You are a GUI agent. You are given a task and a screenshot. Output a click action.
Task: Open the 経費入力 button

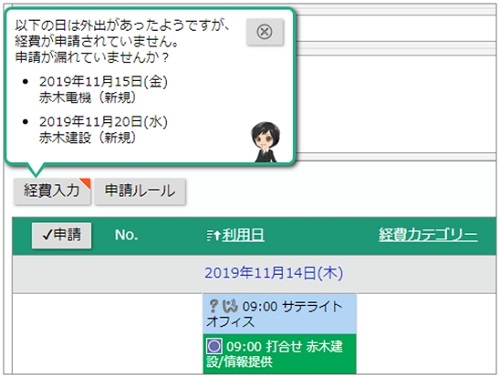click(x=52, y=191)
